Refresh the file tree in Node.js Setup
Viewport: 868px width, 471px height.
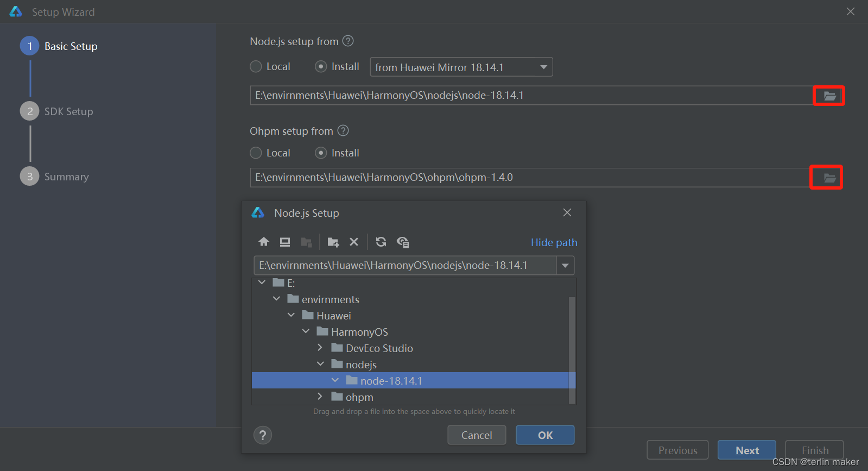381,242
